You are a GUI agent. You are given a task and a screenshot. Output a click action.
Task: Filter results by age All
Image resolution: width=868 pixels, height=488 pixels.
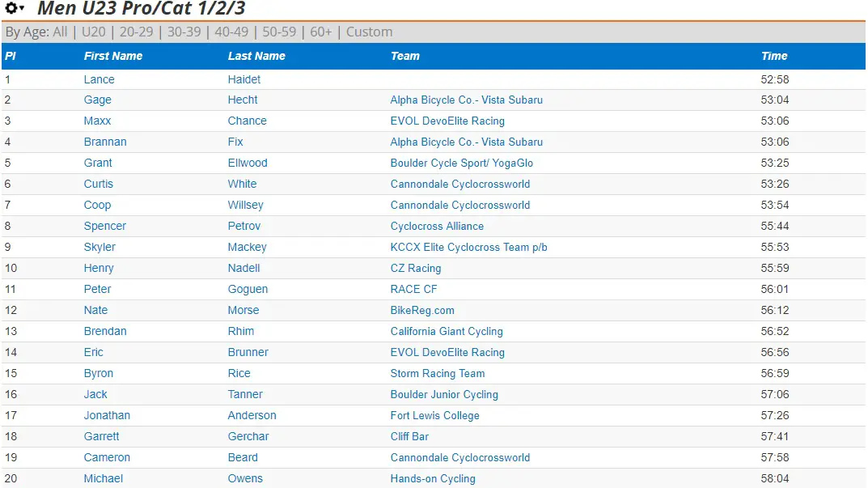click(60, 32)
